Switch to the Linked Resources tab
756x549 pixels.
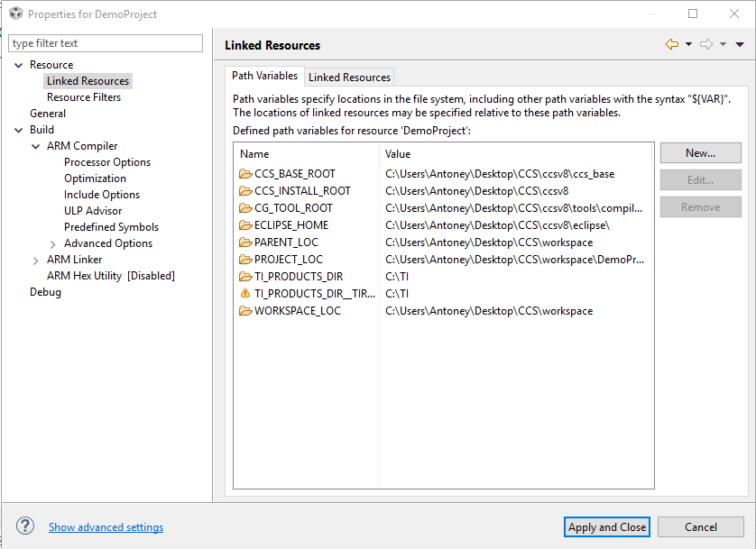point(349,78)
